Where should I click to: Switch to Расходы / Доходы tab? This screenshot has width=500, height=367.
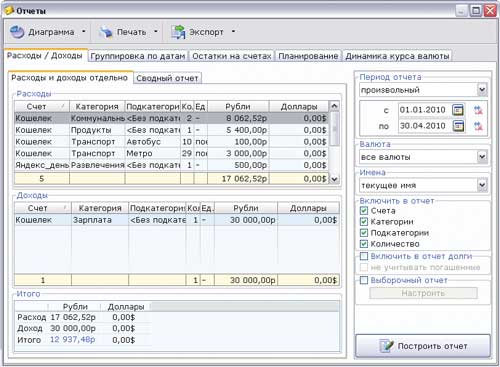point(45,55)
